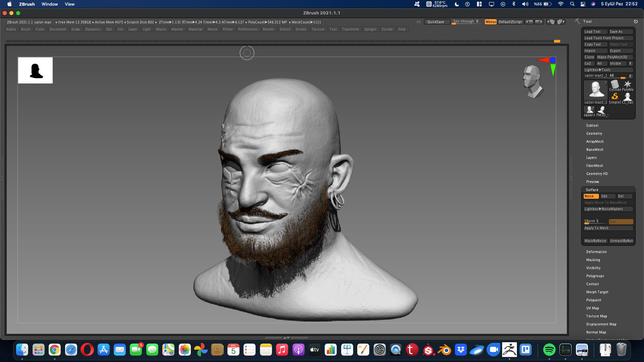Viewport: 644px width, 362px height.
Task: Select the PolyMesh3D star tool
Action: point(627,85)
